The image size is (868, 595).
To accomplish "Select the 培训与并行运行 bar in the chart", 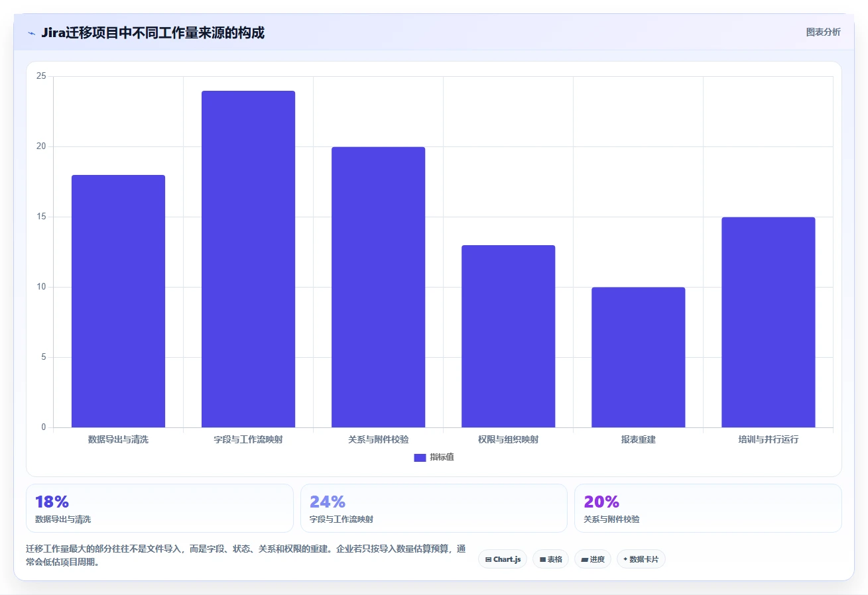I will pos(768,322).
